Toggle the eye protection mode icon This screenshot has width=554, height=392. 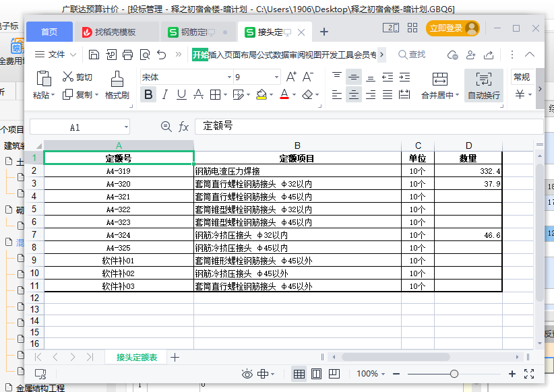tap(247, 374)
